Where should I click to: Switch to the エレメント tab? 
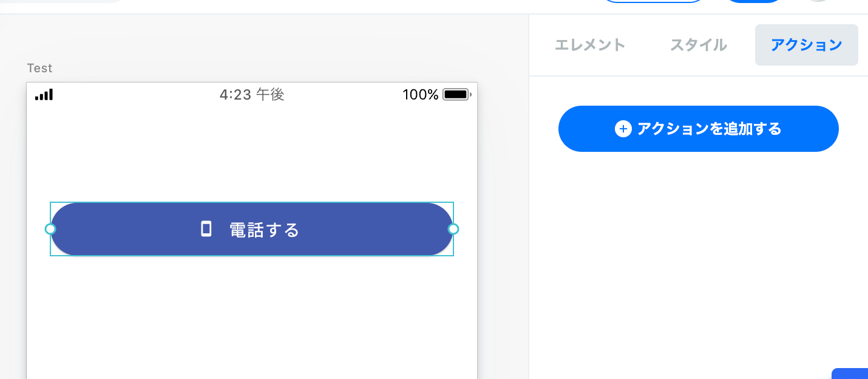point(590,45)
